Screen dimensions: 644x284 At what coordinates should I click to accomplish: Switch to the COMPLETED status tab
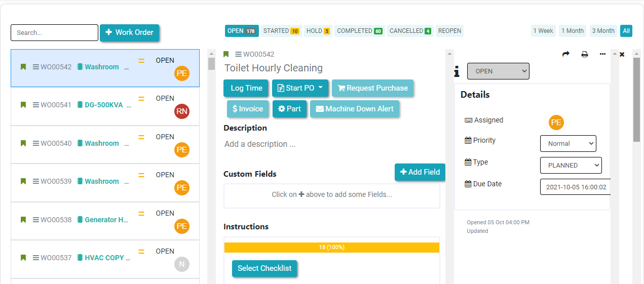(x=359, y=31)
